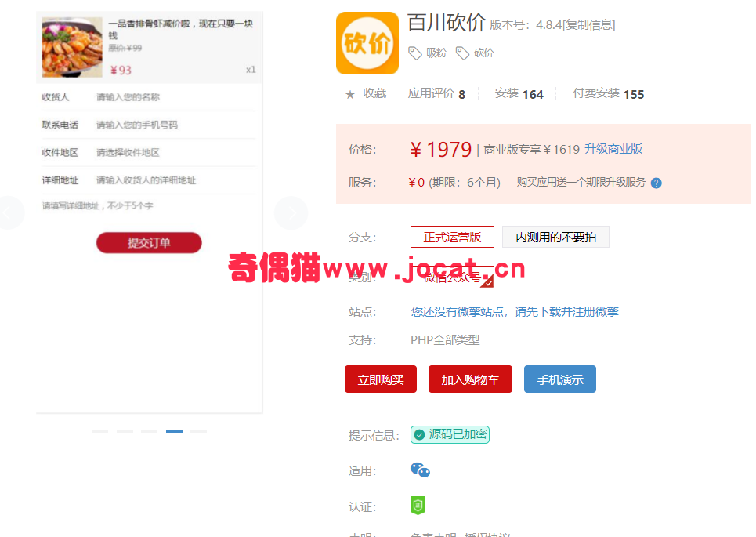The height and width of the screenshot is (537, 756).
Task: Click the star 收藏 favorite icon
Action: [x=350, y=95]
